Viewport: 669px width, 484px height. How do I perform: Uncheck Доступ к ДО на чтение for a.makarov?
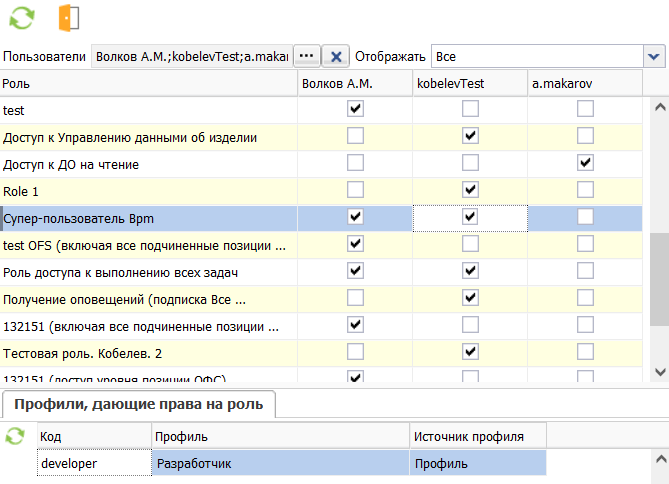[x=585, y=162]
